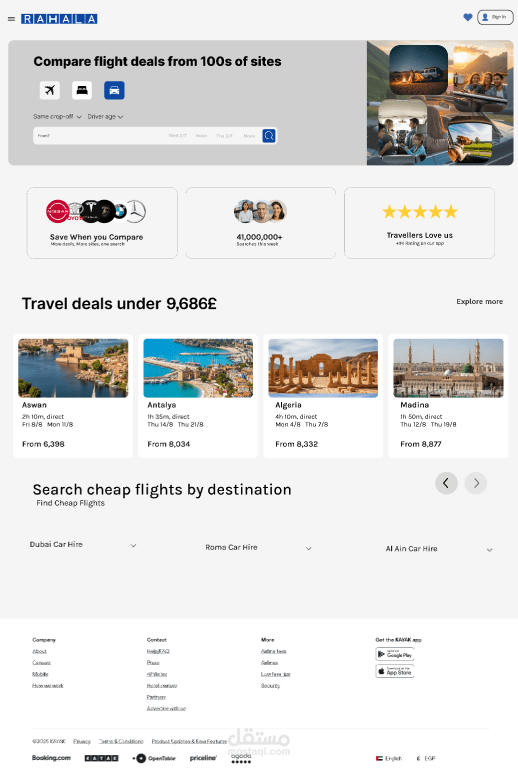Open the About link in footer
This screenshot has height=772, width=518.
(x=39, y=651)
